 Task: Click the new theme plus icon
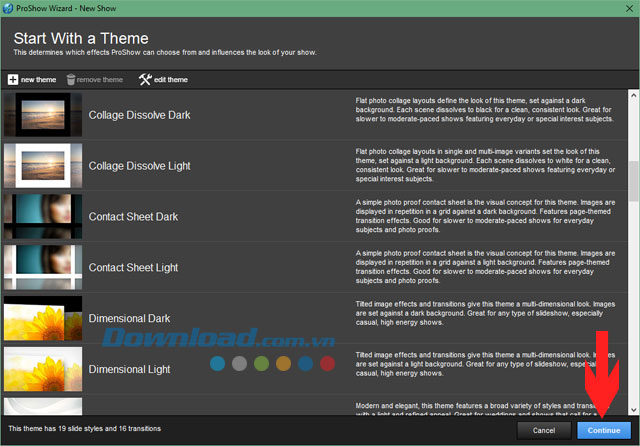click(x=13, y=80)
